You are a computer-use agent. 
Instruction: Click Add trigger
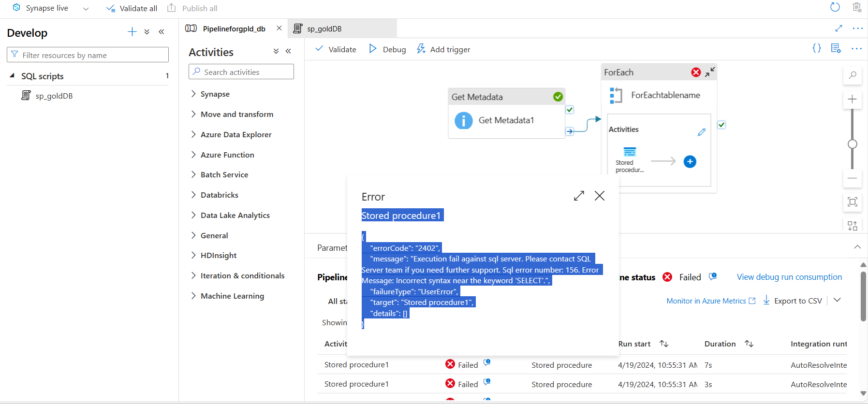pyautogui.click(x=443, y=49)
